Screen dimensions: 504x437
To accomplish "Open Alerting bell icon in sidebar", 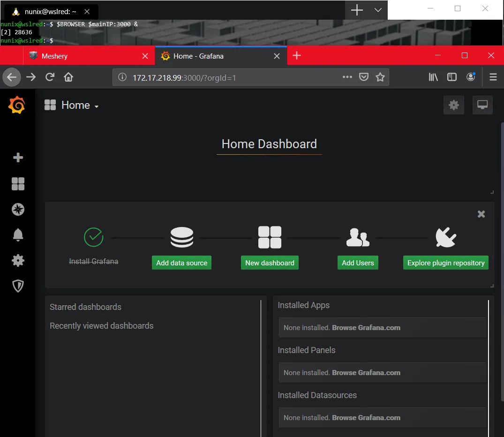I will coord(18,235).
